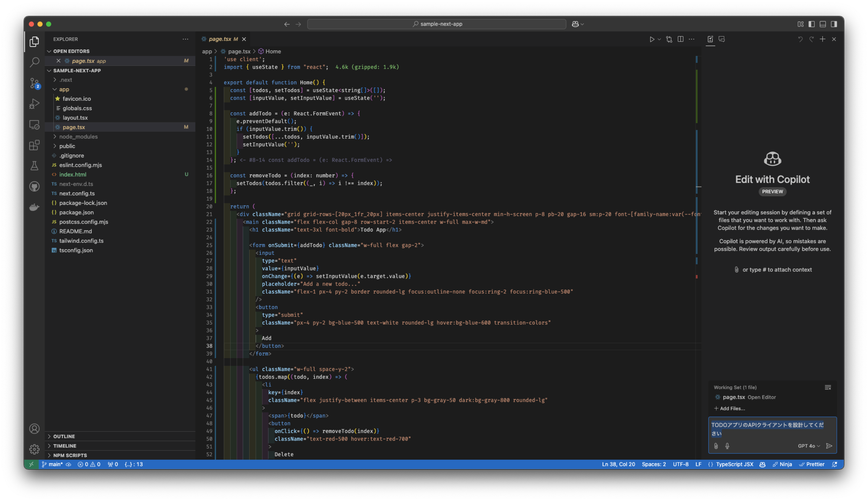Split the editor to the right
Image resolution: width=868 pixels, height=501 pixels.
coord(681,39)
